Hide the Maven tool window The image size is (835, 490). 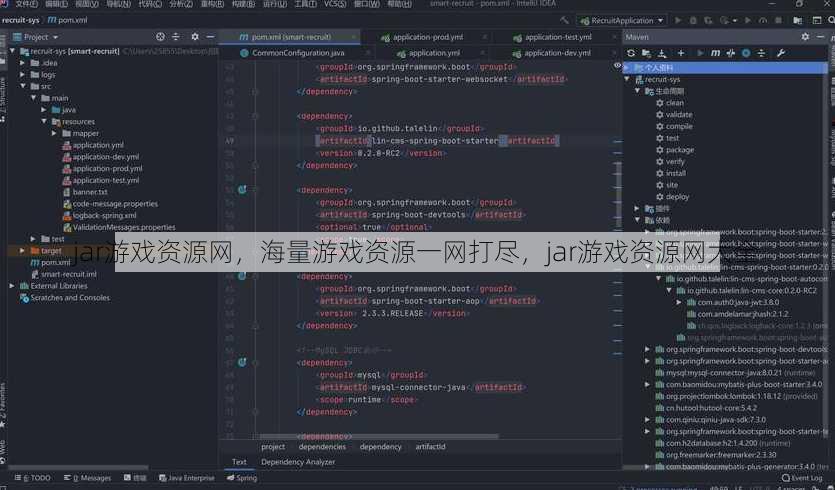click(821, 37)
